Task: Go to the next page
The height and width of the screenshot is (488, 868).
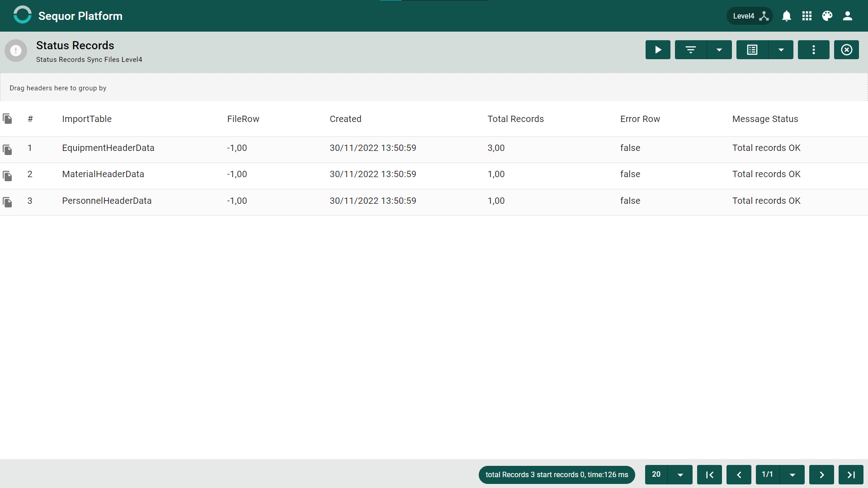Action: tap(821, 474)
